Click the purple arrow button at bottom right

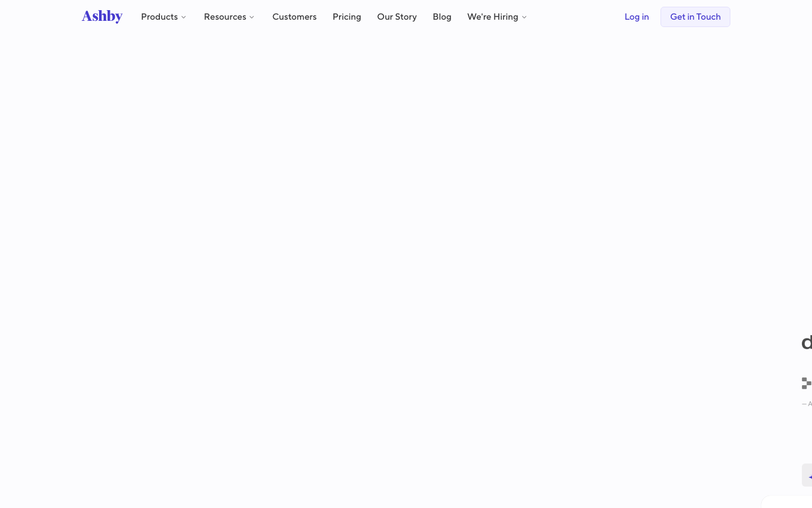[x=807, y=475]
